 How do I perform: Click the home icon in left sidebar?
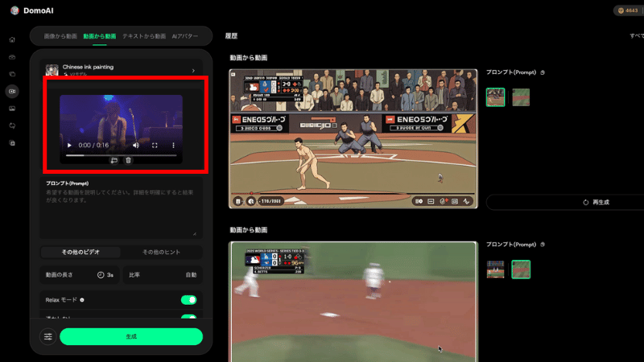(12, 39)
